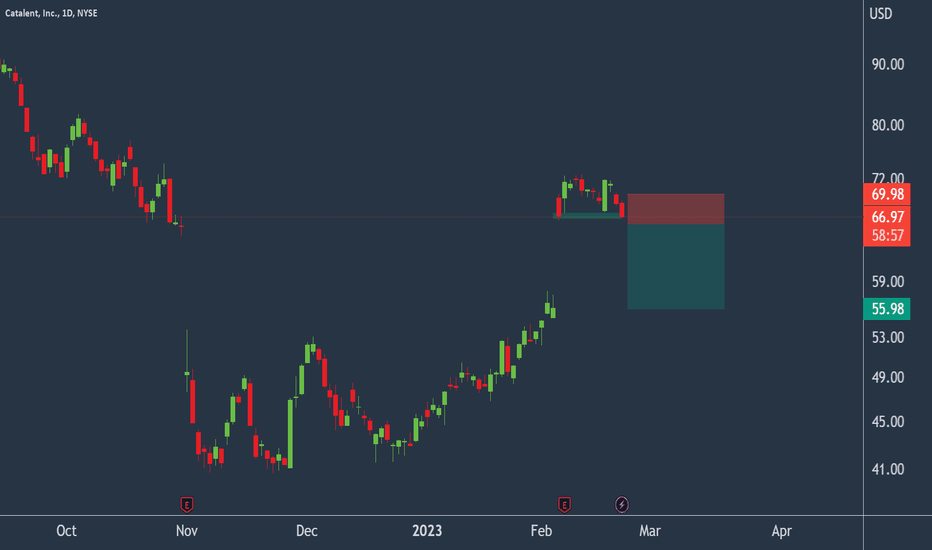Click the 55.98 target price label

pyautogui.click(x=887, y=309)
